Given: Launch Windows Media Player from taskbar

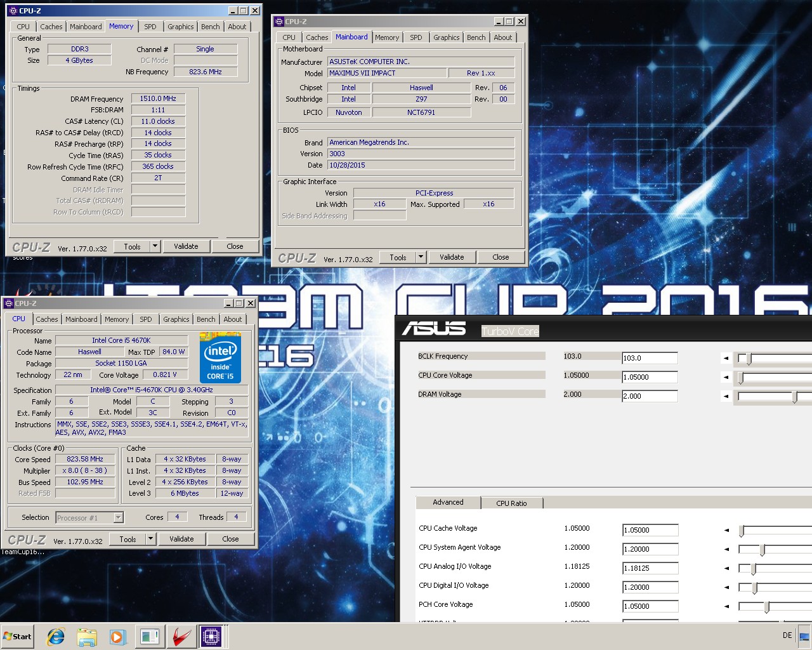Looking at the screenshot, I should coord(117,637).
